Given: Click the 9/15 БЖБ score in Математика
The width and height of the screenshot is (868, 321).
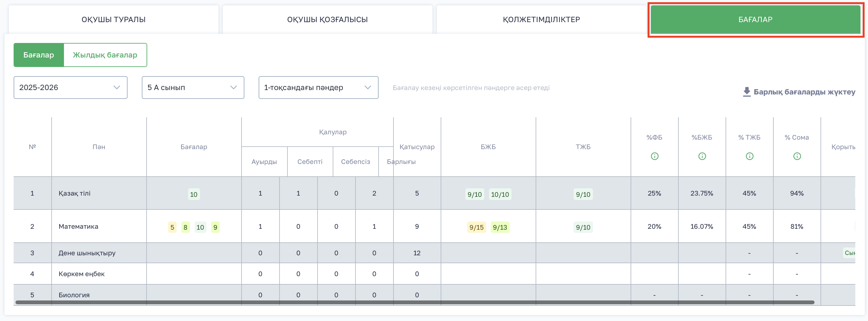Looking at the screenshot, I should pos(476,227).
